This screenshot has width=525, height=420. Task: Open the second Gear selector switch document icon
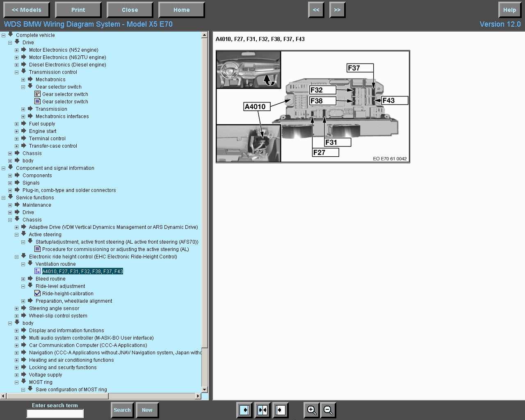click(x=37, y=101)
